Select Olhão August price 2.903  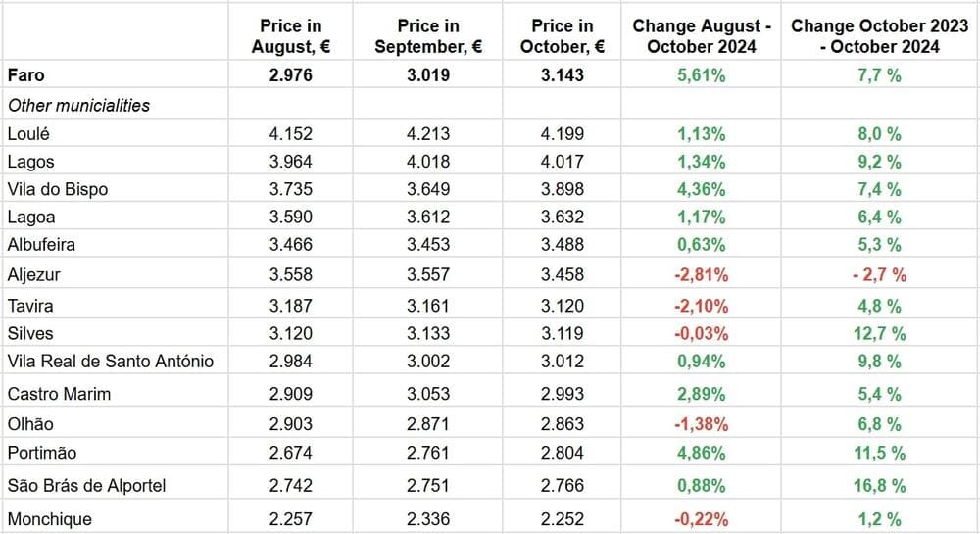tap(291, 424)
